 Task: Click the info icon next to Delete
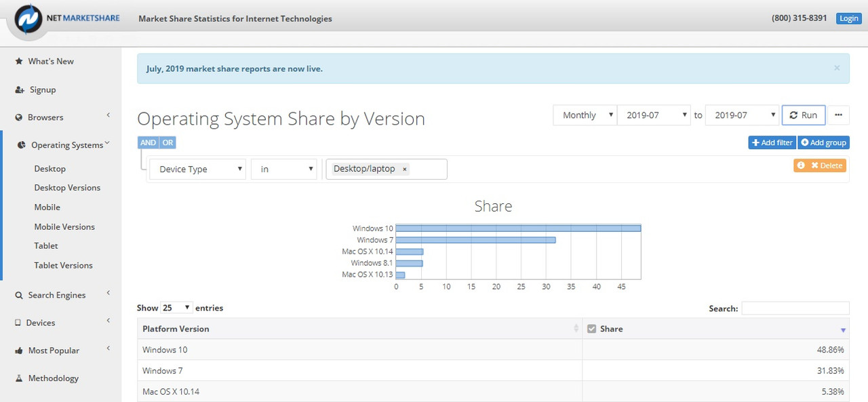pyautogui.click(x=801, y=165)
